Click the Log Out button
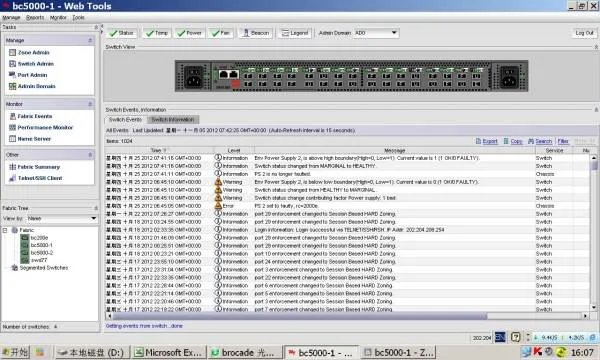 584,33
